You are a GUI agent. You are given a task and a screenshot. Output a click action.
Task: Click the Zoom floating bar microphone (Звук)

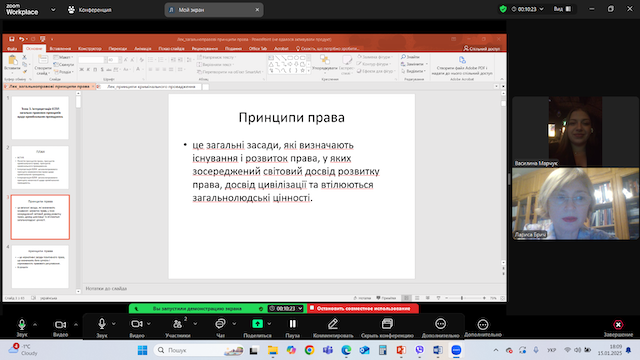click(x=102, y=324)
